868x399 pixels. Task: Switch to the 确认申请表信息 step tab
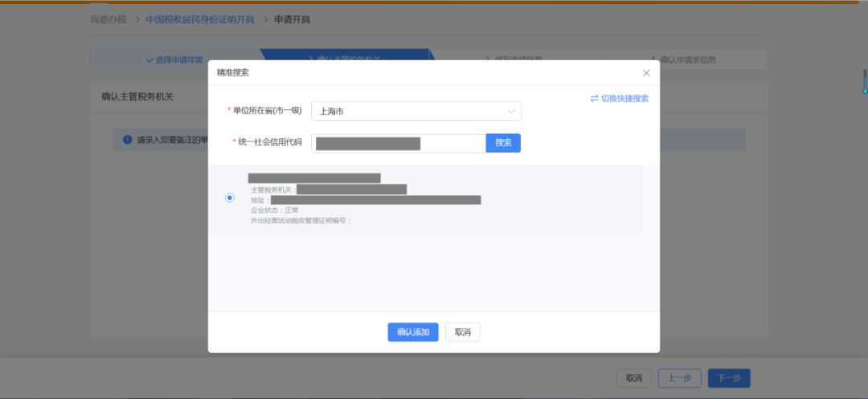coord(687,59)
